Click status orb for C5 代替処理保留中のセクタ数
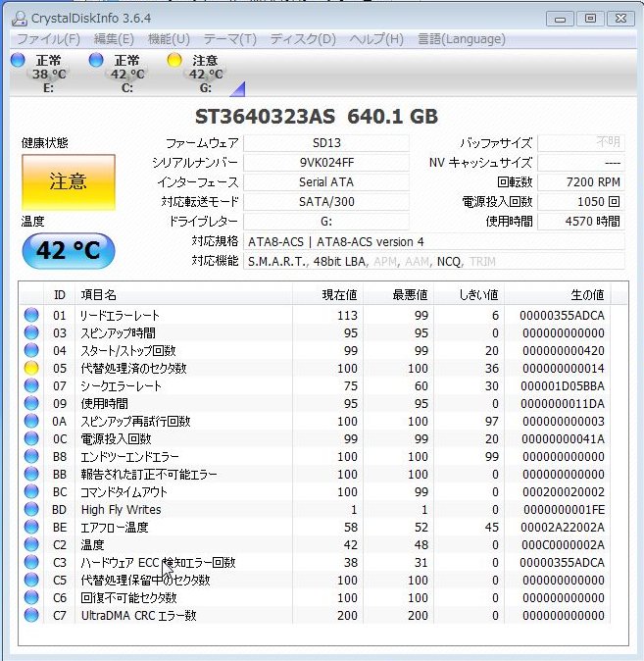 point(31,580)
